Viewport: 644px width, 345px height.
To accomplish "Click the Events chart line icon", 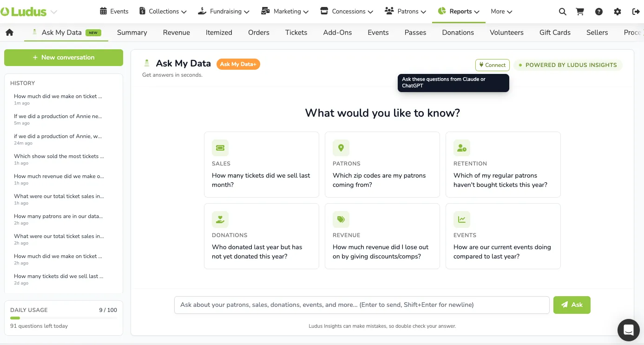I will (x=462, y=219).
